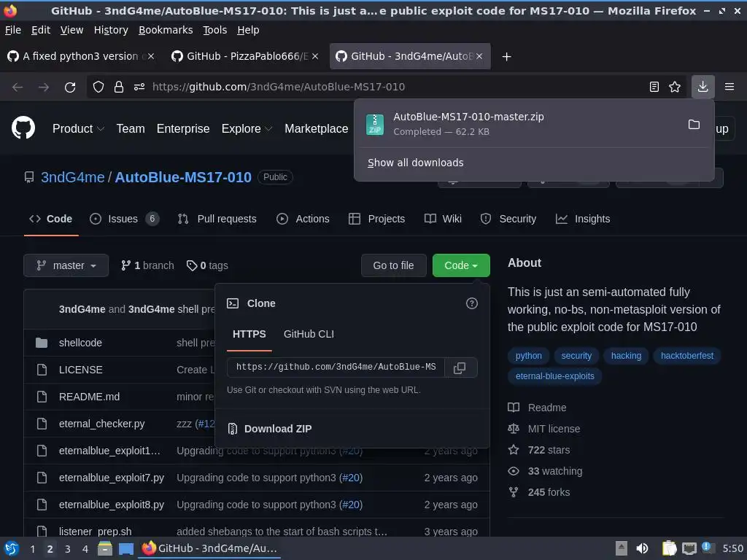Click Go to file button
The height and width of the screenshot is (560, 747).
[393, 265]
